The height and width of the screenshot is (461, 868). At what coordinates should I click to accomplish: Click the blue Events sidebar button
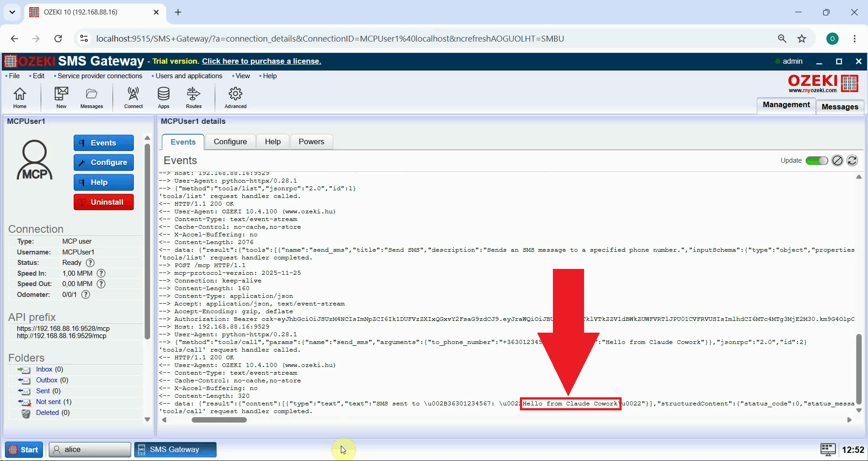pos(104,143)
